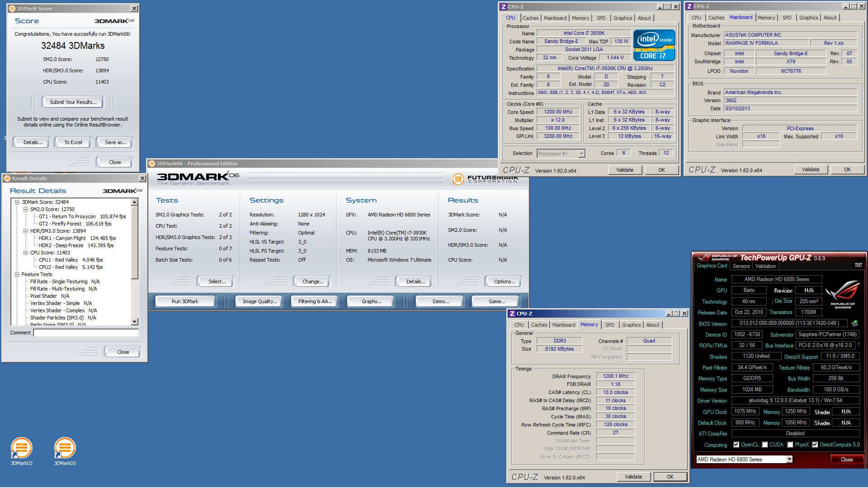The width and height of the screenshot is (868, 488).
Task: Select GT1 - Return To Proxycon row
Action: tap(82, 216)
